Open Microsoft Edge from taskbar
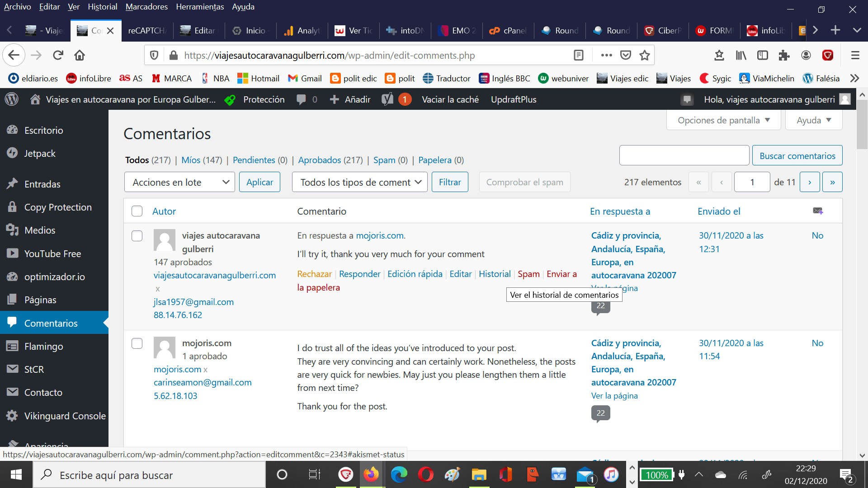Screen dimensions: 868x488 [399, 474]
